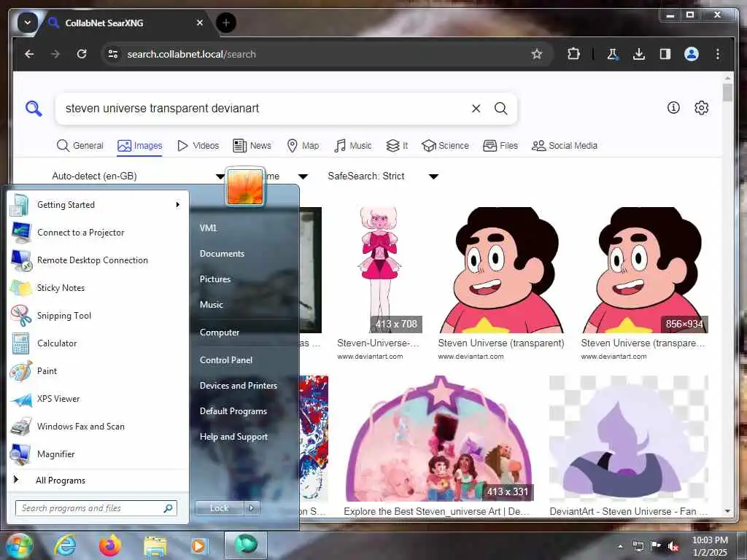747x560 pixels.
Task: Expand the Getting Started submenu arrow
Action: (x=178, y=205)
